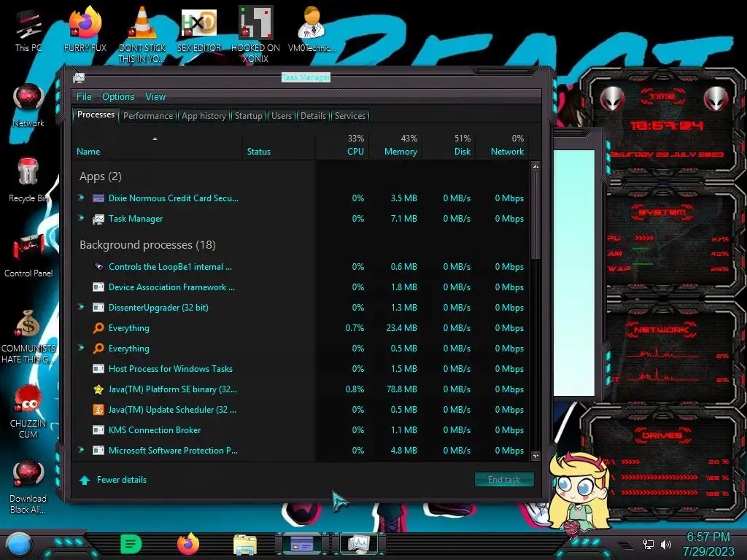Viewport: 747px width, 560px height.
Task: Open the HOOKED ON XONIX shortcut
Action: coord(255,34)
